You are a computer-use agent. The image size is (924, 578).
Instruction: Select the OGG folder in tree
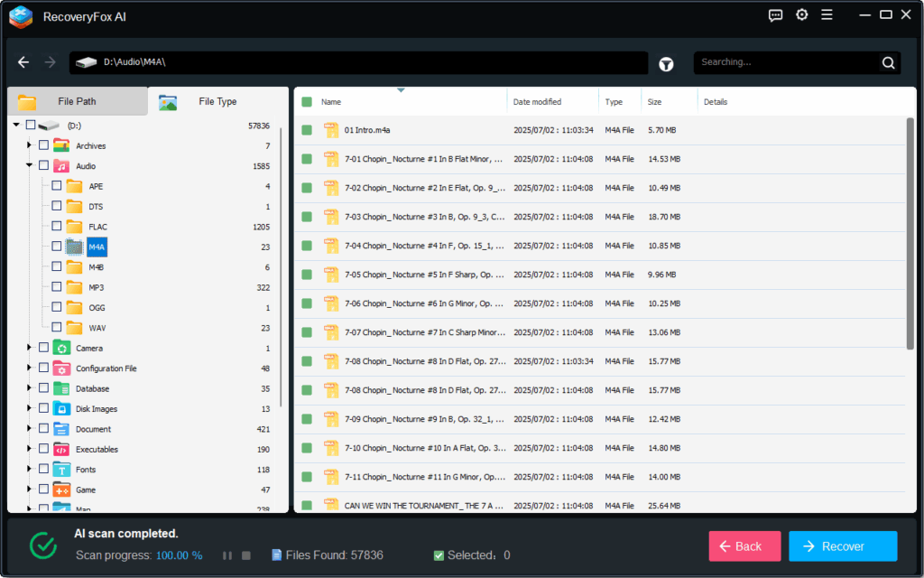pyautogui.click(x=97, y=308)
